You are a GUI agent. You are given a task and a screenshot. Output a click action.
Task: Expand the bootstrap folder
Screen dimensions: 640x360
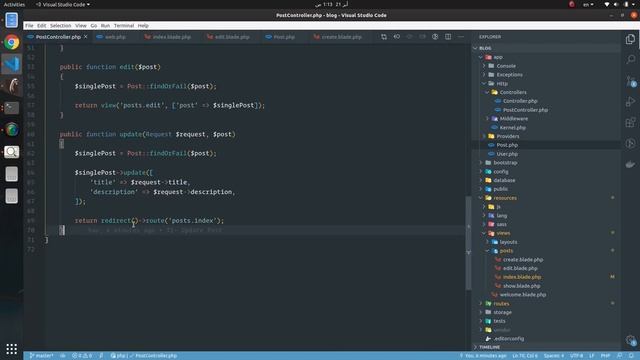[x=547, y=162]
